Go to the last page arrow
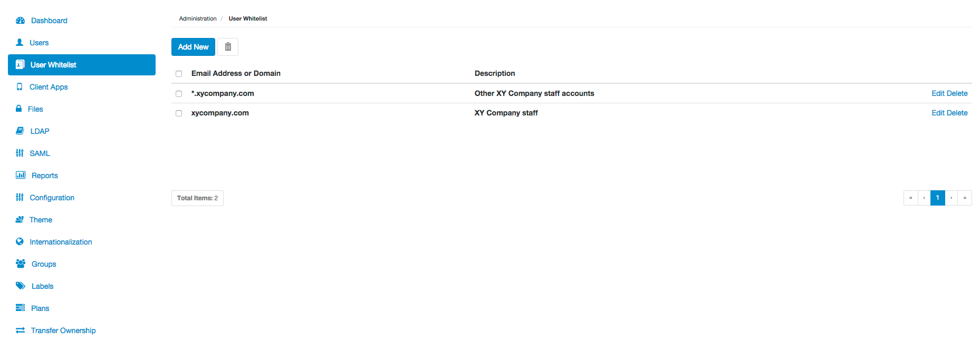 pos(965,198)
